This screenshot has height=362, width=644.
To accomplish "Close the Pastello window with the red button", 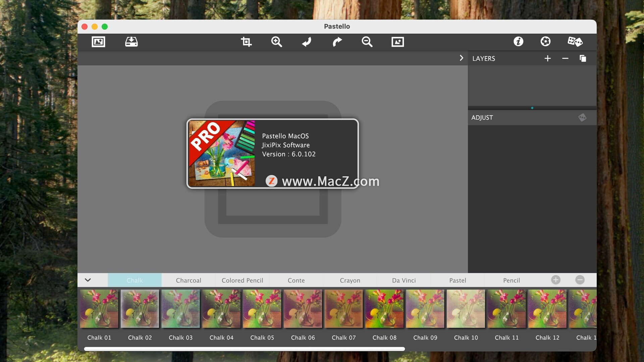I will [x=85, y=26].
